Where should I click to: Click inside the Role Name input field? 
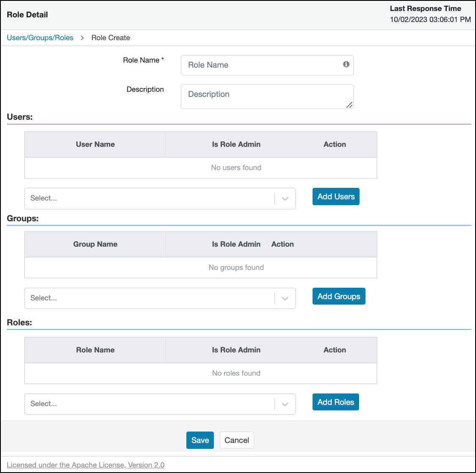pos(254,65)
